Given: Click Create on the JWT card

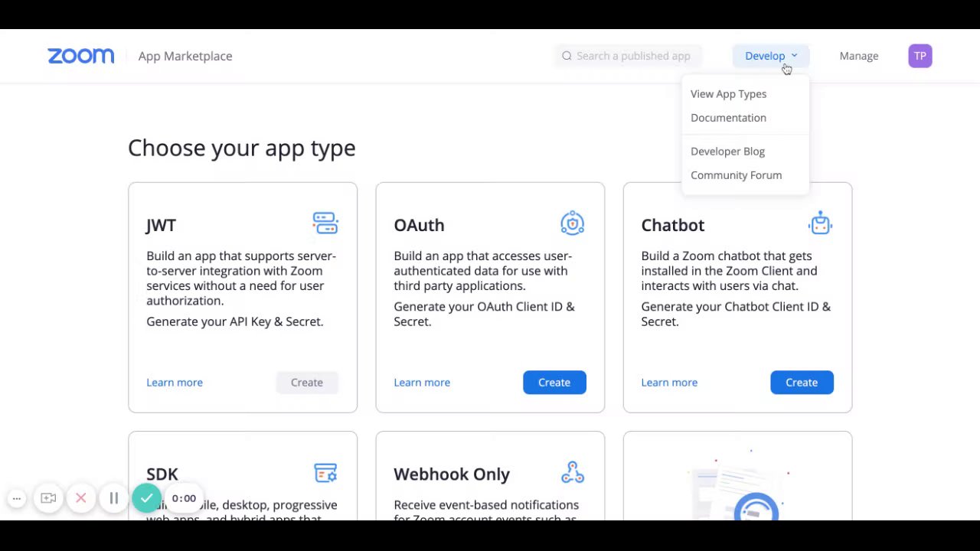Looking at the screenshot, I should [x=307, y=383].
